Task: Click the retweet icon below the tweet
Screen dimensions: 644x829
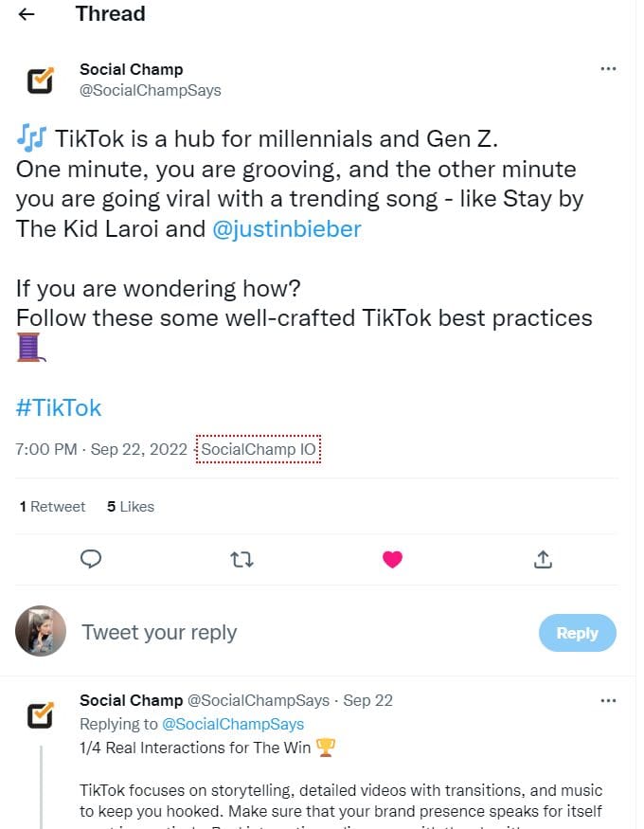Action: [241, 559]
